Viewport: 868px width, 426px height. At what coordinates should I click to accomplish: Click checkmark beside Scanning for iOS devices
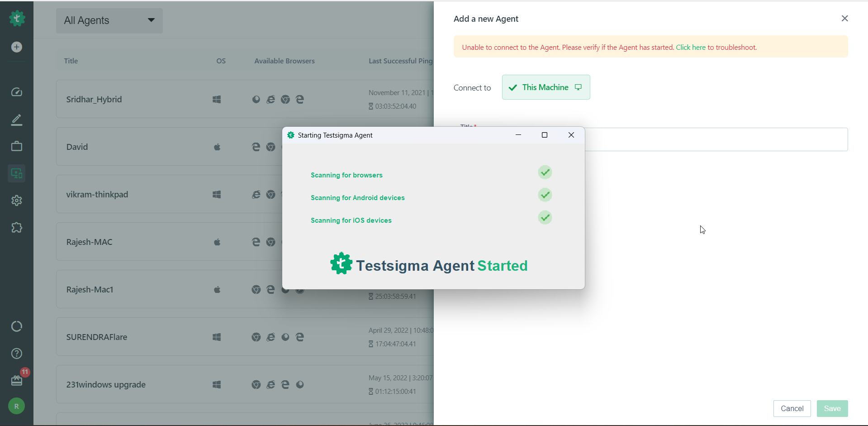[545, 218]
